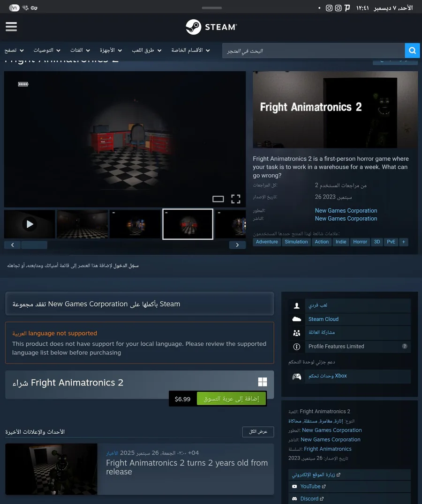422x504 pixels.
Task: Visit the website via زيارة الموقع الإلكتروني
Action: [x=349, y=475]
